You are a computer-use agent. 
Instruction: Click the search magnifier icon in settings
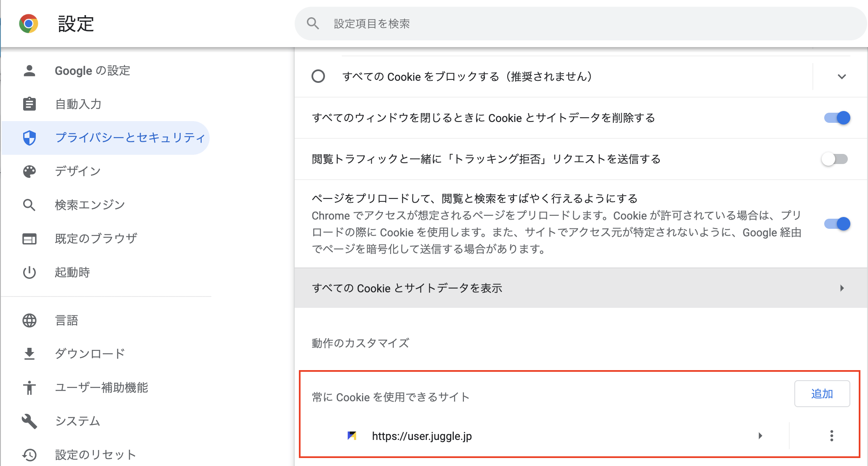coord(313,24)
